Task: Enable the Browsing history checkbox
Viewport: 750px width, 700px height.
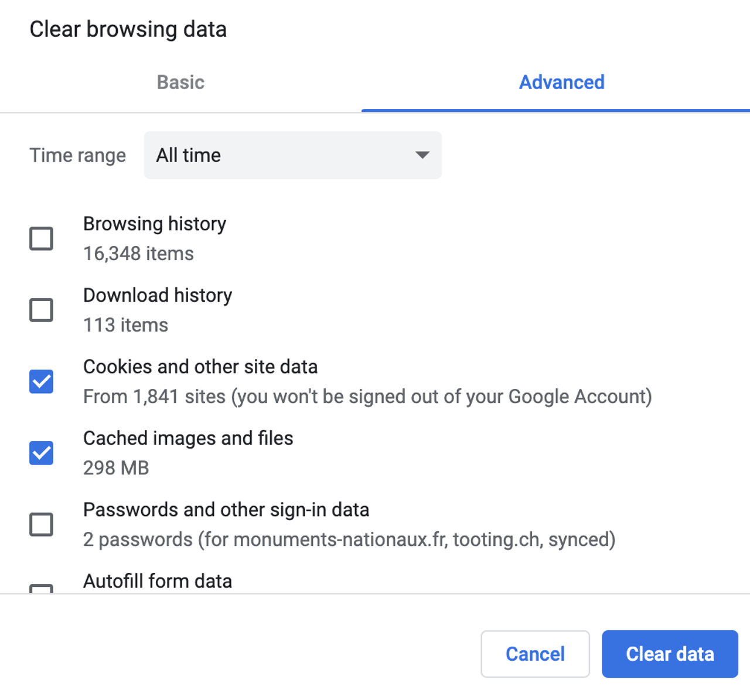Action: pyautogui.click(x=42, y=238)
